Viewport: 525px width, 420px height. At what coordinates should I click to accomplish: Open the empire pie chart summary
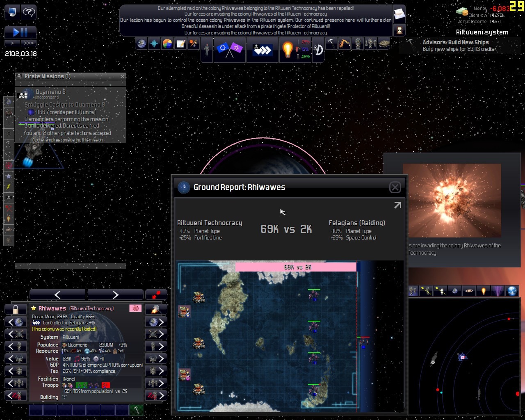167,43
